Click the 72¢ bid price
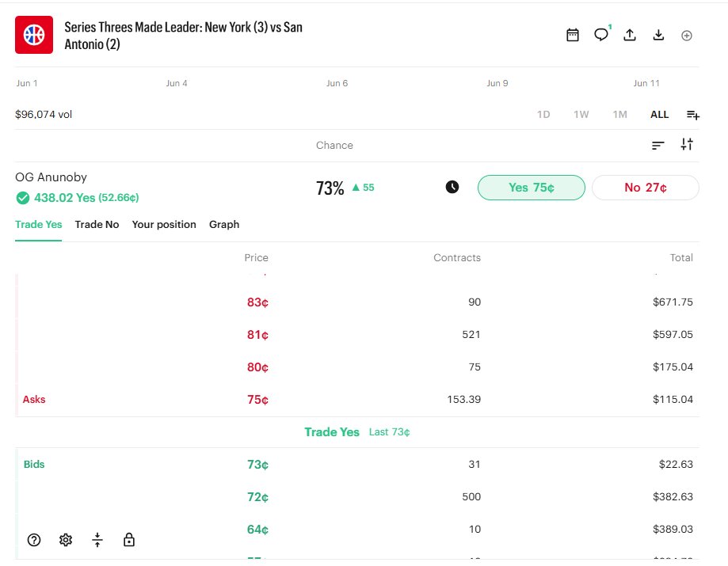Image resolution: width=728 pixels, height=566 pixels. click(x=257, y=497)
